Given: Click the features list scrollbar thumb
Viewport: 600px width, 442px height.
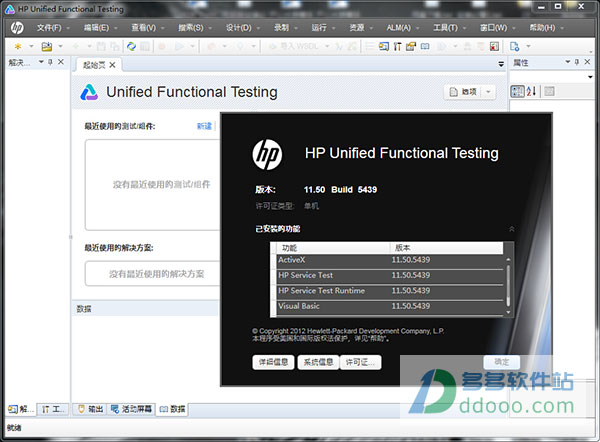Looking at the screenshot, I should pos(508,286).
